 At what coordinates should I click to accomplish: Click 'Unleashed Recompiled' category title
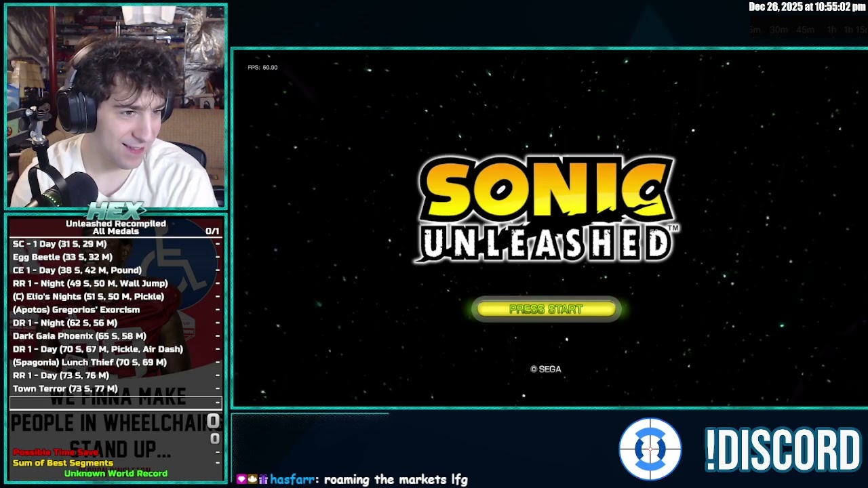click(x=116, y=224)
